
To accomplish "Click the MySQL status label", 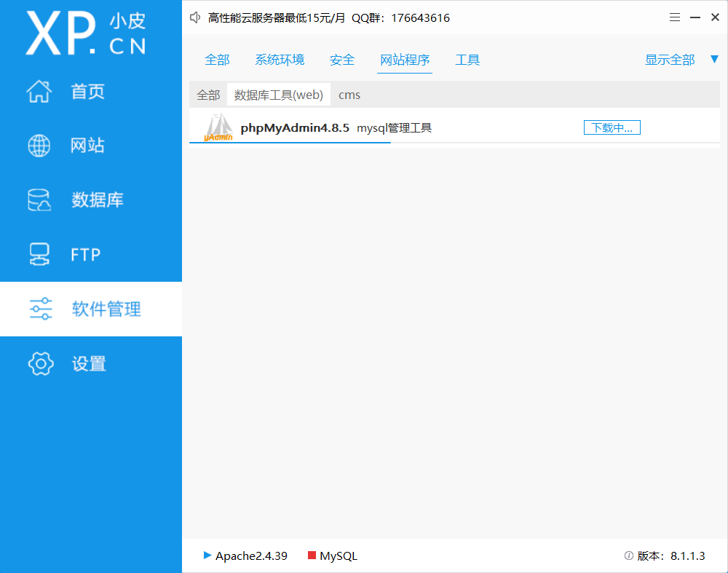I will (x=339, y=556).
